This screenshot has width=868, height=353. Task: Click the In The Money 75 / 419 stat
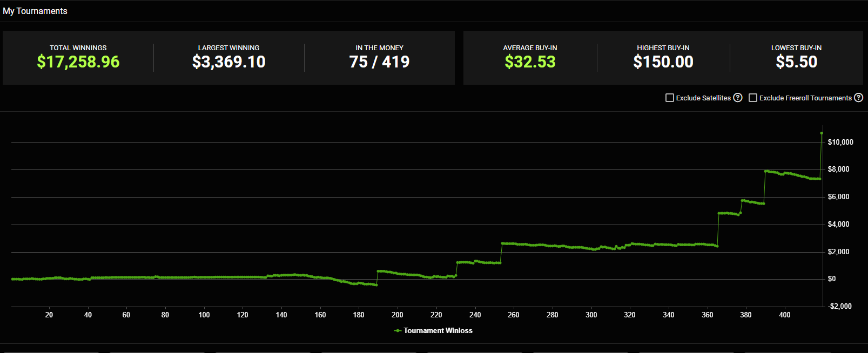click(x=379, y=62)
